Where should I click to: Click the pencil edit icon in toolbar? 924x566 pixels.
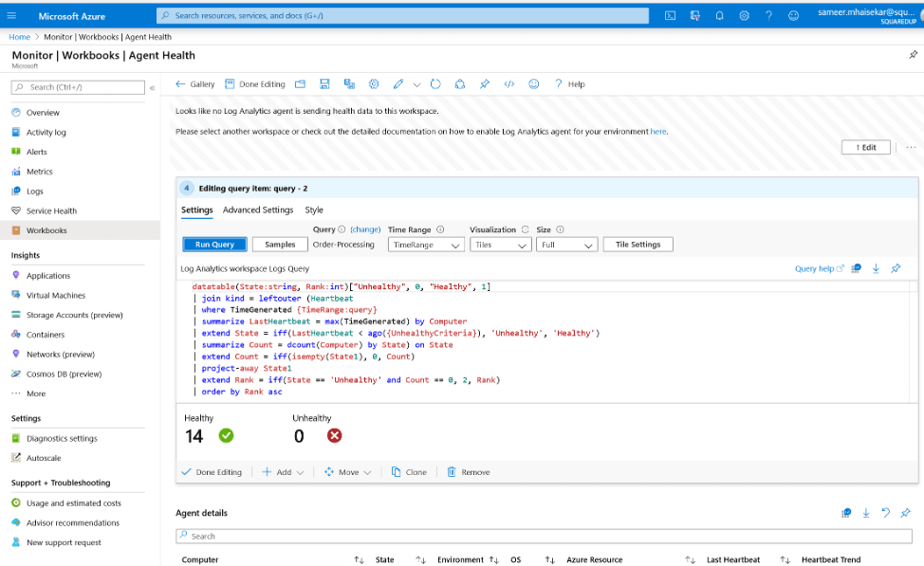point(398,84)
